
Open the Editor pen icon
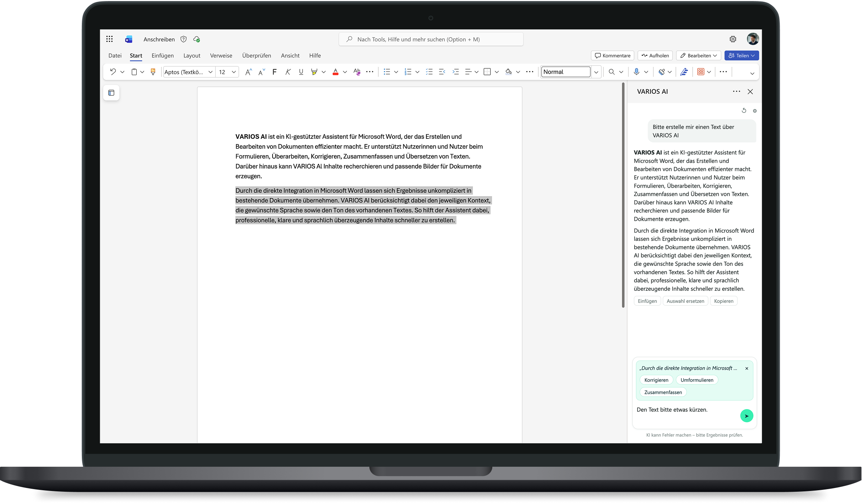[x=684, y=72]
